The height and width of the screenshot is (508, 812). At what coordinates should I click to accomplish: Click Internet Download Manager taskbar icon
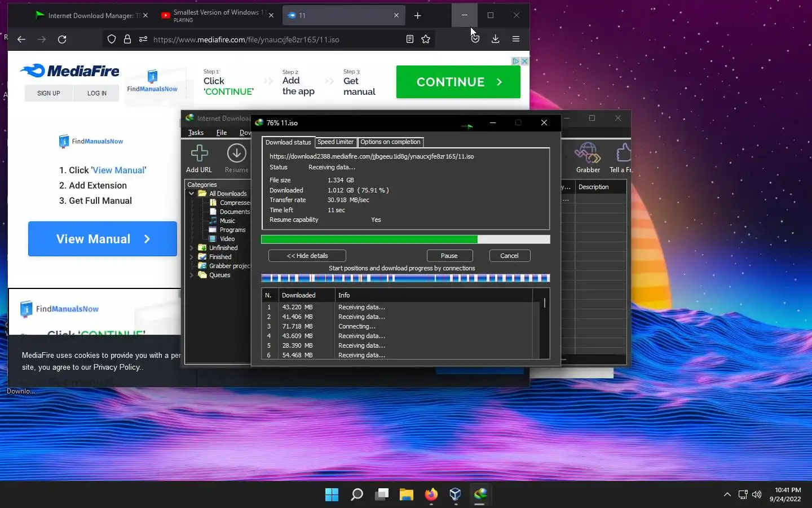click(480, 495)
